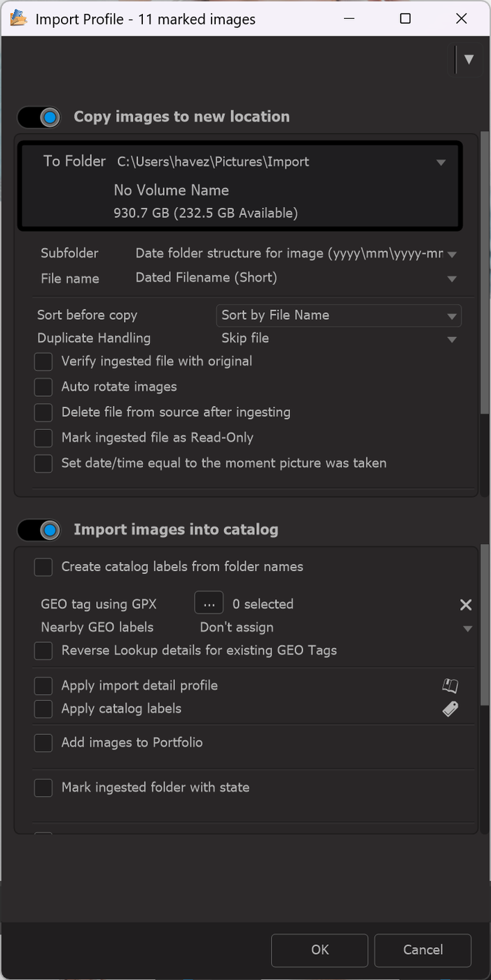Click the catalog section vertical scrollbar
This screenshot has width=491, height=980.
(x=485, y=625)
